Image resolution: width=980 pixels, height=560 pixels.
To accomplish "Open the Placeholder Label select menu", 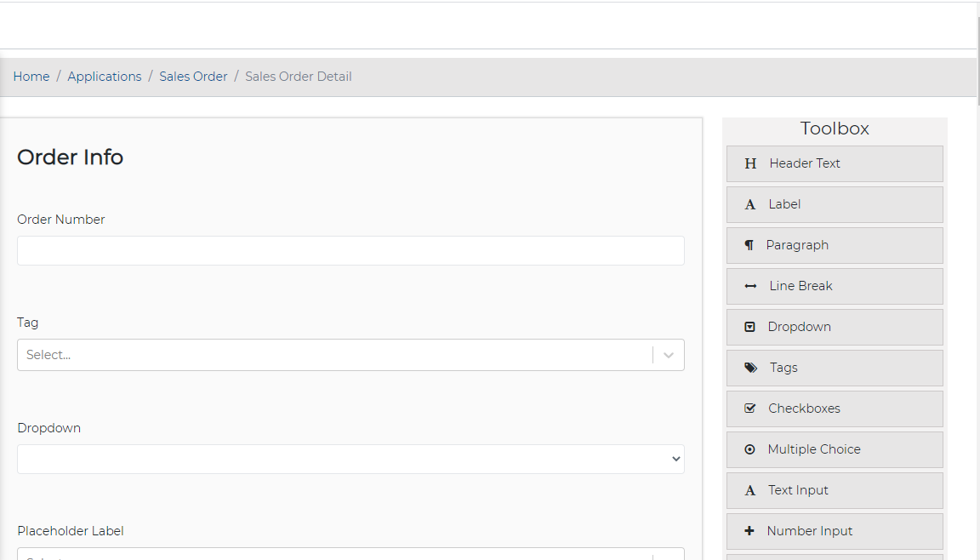I will tap(350, 555).
